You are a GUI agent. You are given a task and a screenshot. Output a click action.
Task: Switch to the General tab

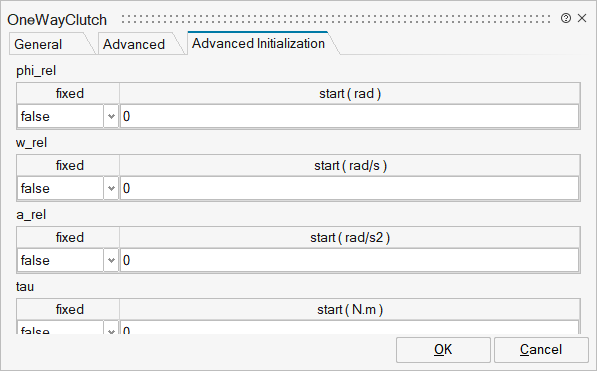tap(38, 44)
